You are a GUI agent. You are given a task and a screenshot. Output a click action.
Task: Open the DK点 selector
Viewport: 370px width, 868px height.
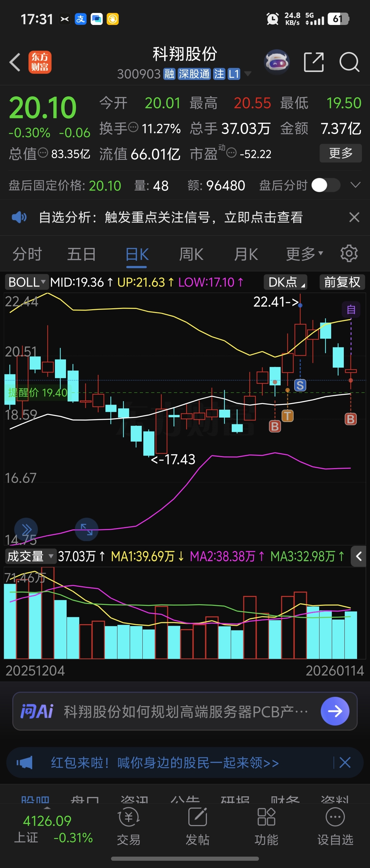pos(285,282)
